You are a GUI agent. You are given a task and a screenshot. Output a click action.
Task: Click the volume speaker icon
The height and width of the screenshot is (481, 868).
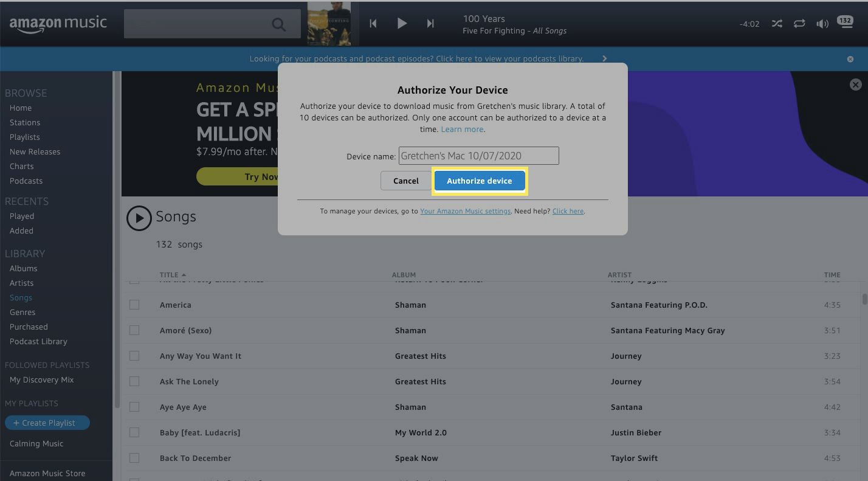(822, 24)
